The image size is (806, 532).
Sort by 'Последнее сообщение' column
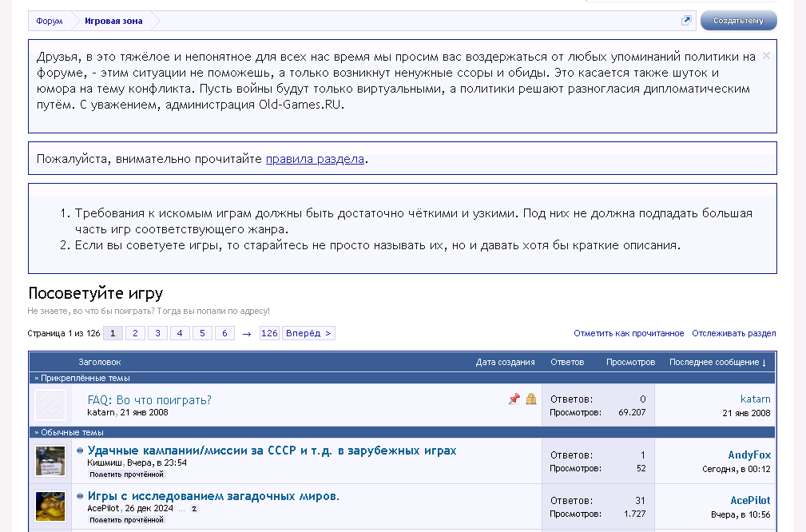coord(717,362)
